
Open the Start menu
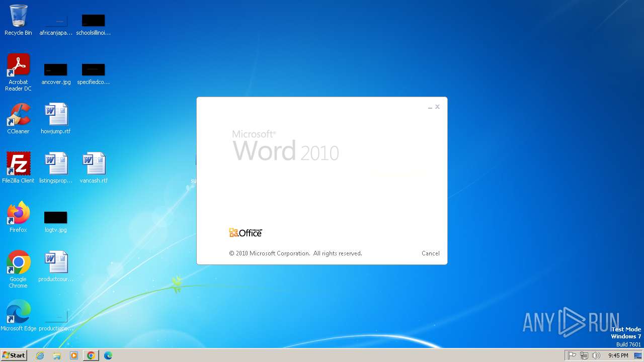(14, 355)
